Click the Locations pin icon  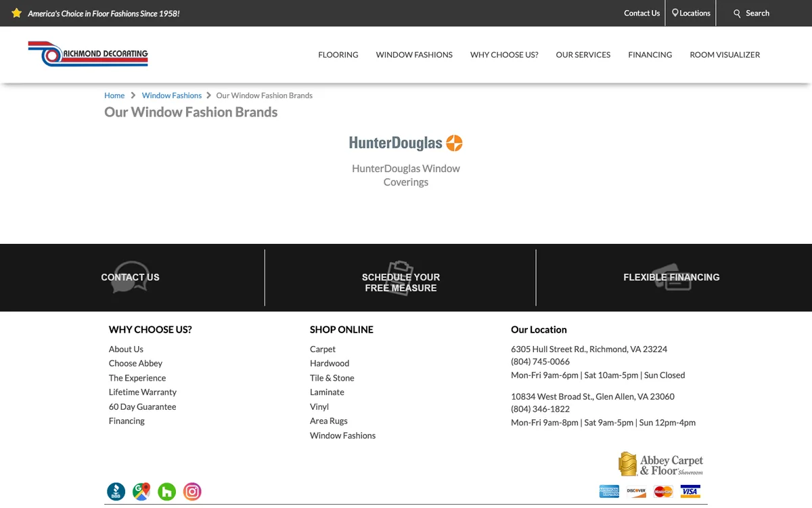[x=675, y=13]
